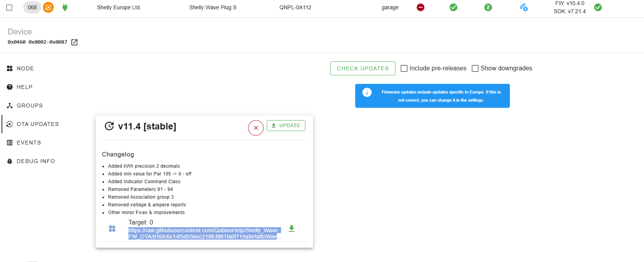
Task: Click the green check after firmware version
Action: click(598, 7)
